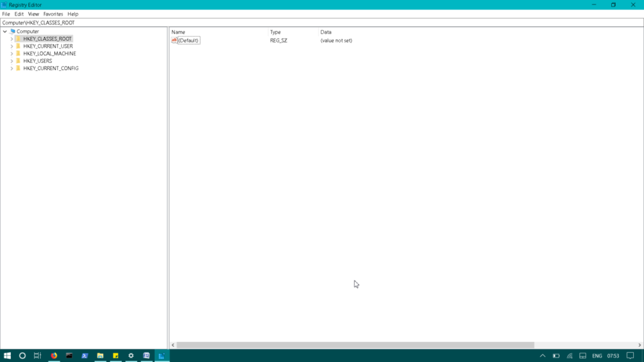Viewport: 644px width, 362px height.
Task: Select the HKEY_CURRENT_USER key label
Action: pyautogui.click(x=48, y=47)
